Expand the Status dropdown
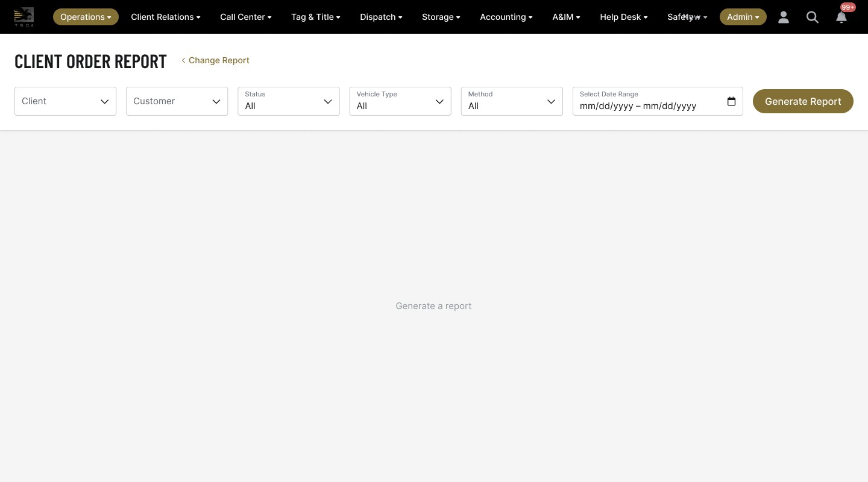 289,101
